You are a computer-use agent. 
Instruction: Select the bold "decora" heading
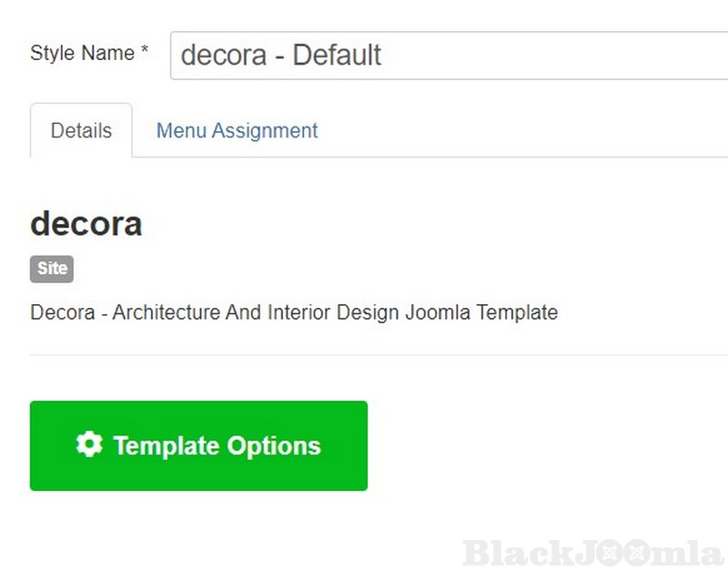[x=86, y=223]
